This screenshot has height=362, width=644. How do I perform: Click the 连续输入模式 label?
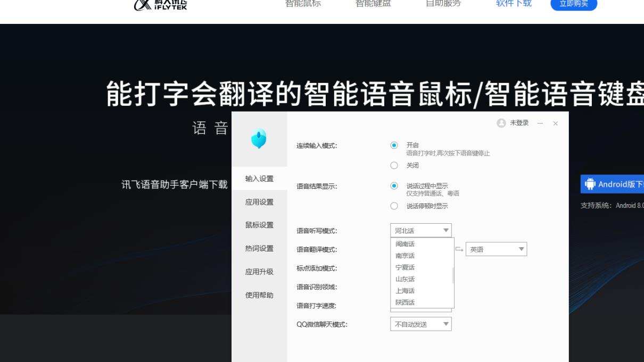coord(317,146)
